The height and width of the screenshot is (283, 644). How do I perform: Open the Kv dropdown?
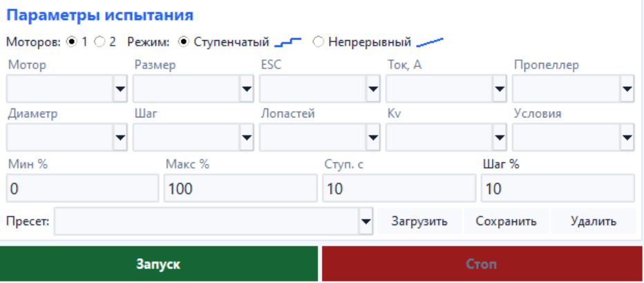(x=446, y=137)
